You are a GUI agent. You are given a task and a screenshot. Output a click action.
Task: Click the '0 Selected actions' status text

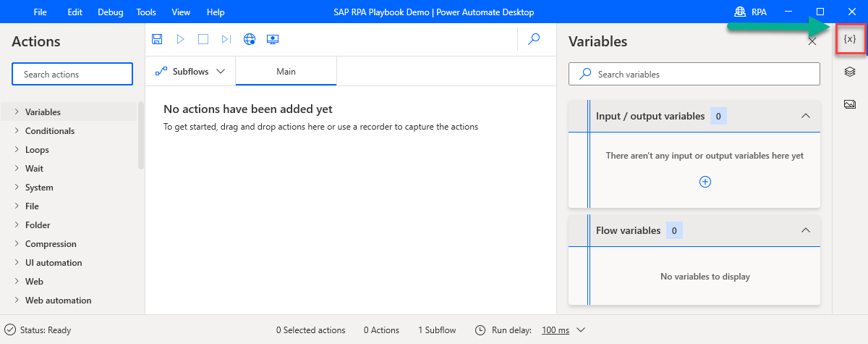pyautogui.click(x=311, y=330)
